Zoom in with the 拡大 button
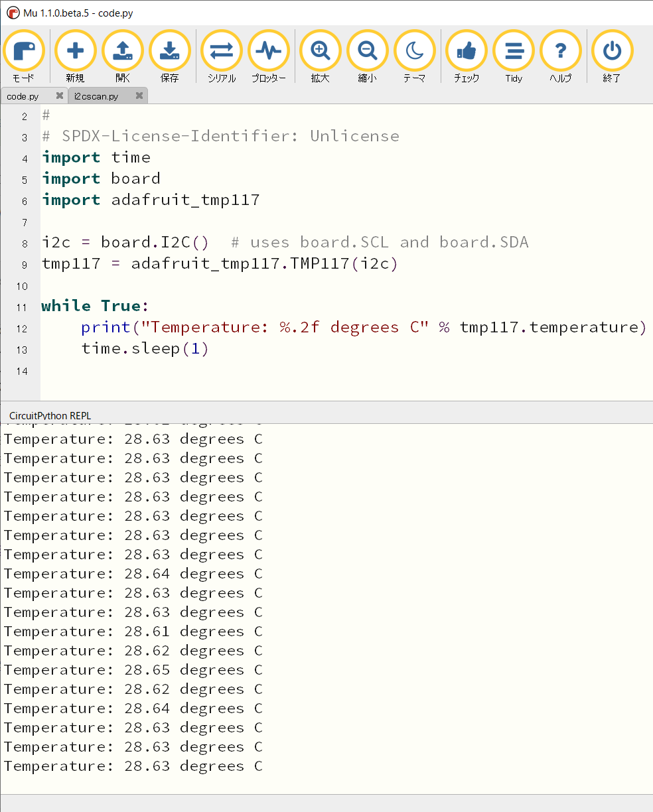Screen dimensions: 653x812 pos(320,52)
